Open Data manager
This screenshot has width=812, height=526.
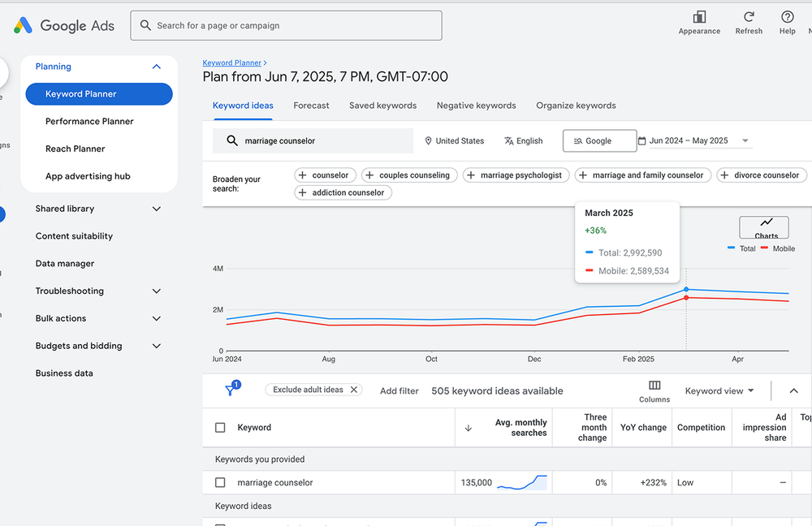point(65,264)
